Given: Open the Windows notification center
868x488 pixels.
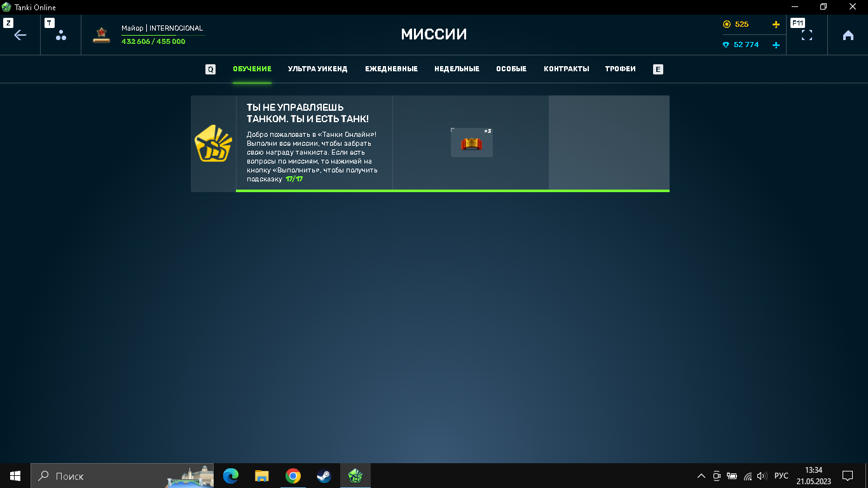Looking at the screenshot, I should tap(848, 476).
